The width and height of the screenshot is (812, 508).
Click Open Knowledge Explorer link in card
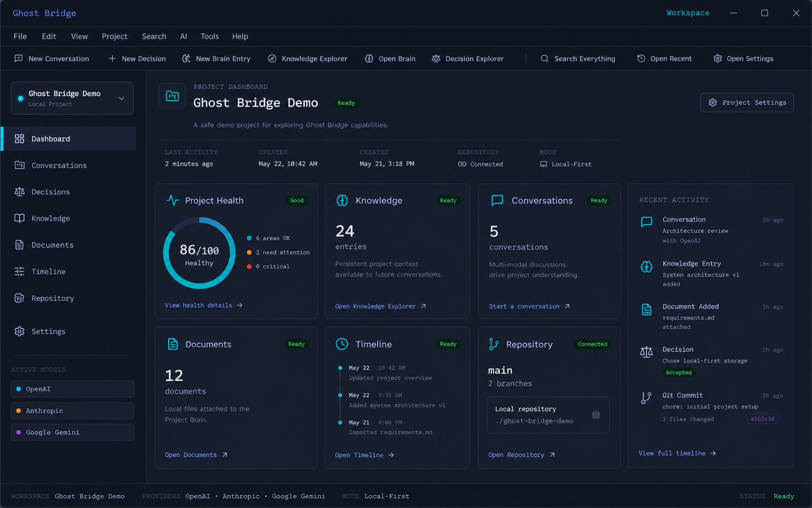[x=380, y=306]
